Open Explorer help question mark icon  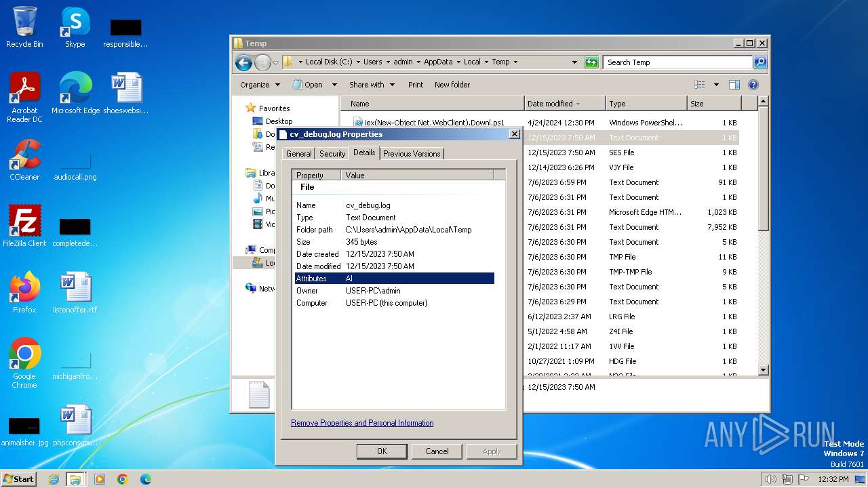[x=753, y=85]
